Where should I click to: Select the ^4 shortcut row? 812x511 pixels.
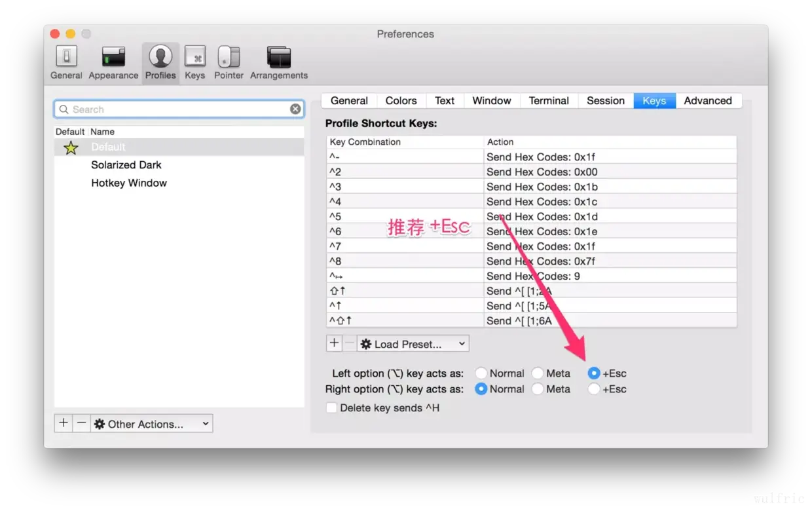(x=532, y=202)
